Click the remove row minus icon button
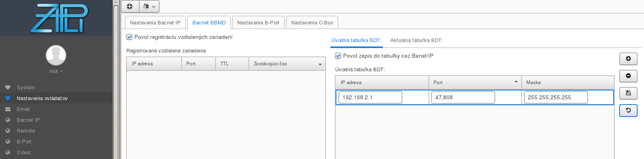This screenshot has width=644, height=159. 628,76
